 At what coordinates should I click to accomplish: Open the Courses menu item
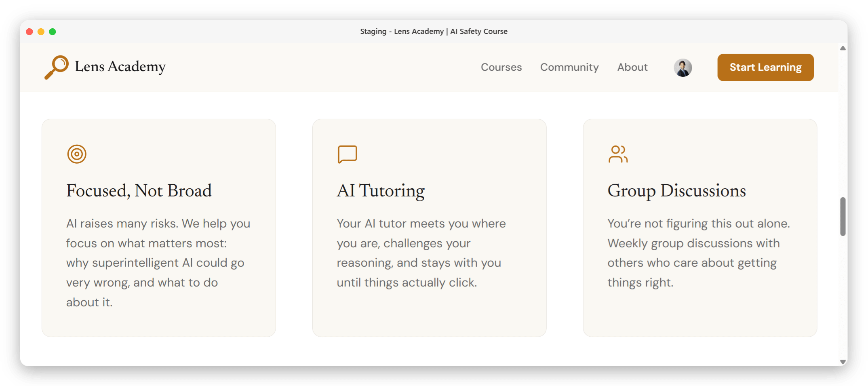(x=501, y=67)
